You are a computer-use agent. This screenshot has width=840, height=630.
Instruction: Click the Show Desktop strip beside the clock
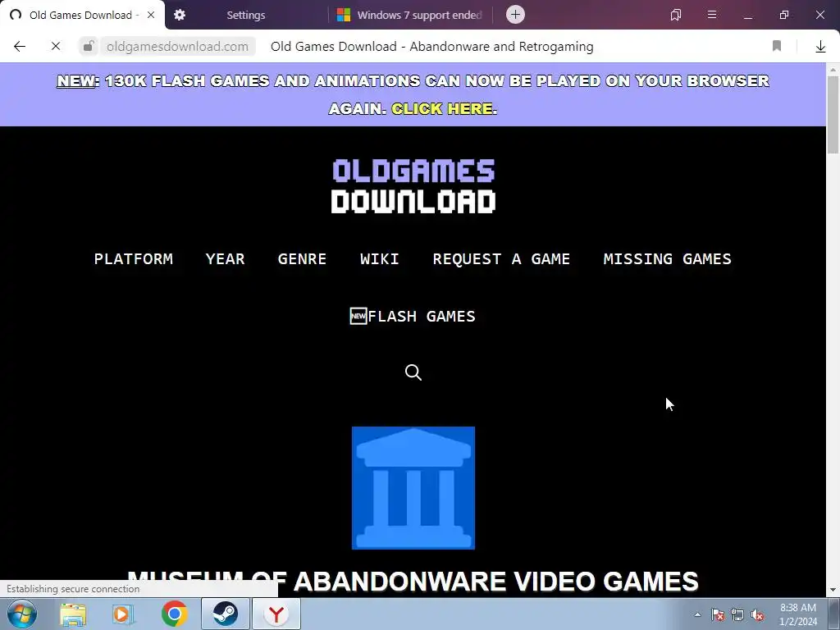pyautogui.click(x=834, y=614)
